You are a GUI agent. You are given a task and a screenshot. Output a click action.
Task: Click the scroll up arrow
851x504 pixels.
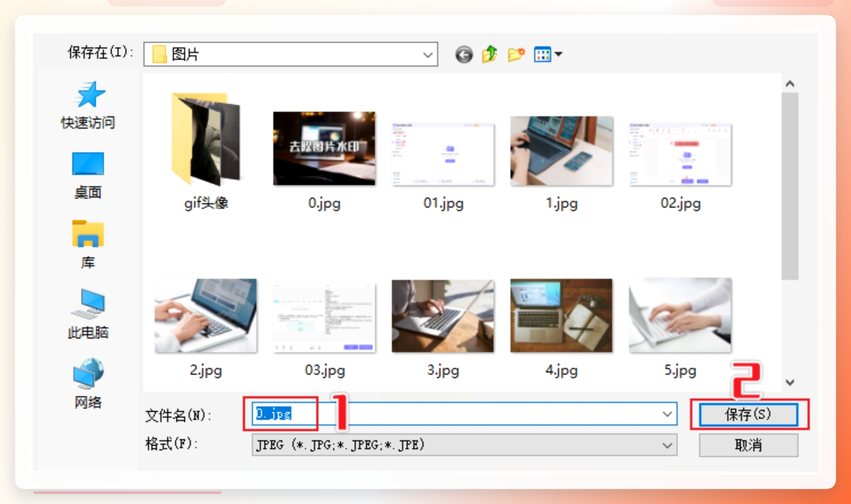790,84
